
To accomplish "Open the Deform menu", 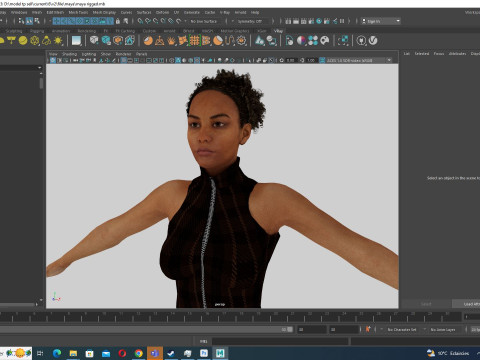I will pyautogui.click(x=162, y=12).
